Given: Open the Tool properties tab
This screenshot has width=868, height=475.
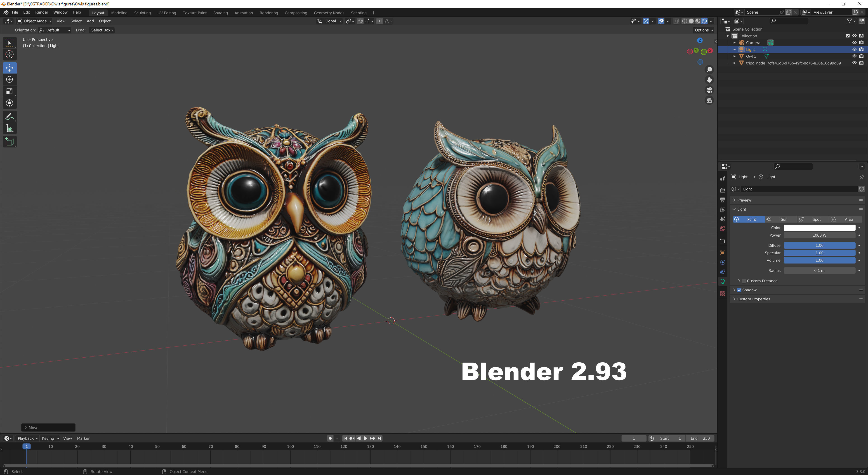Looking at the screenshot, I should coord(722,178).
